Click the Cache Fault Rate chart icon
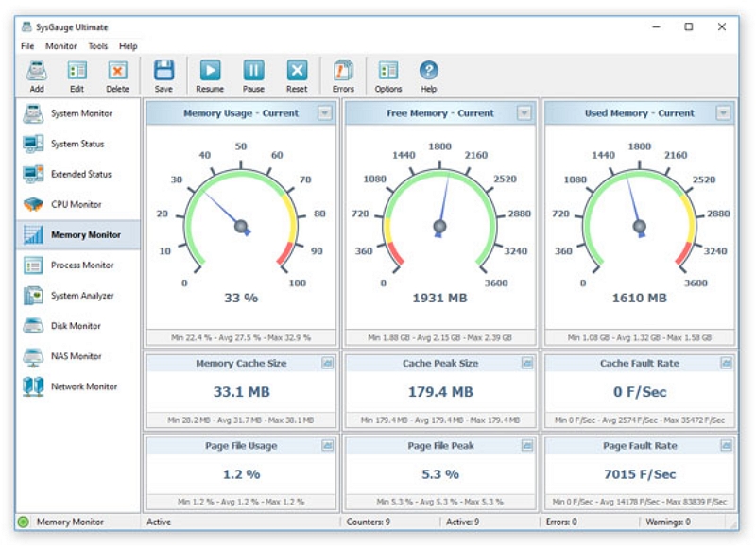The height and width of the screenshot is (548, 756). click(x=726, y=363)
